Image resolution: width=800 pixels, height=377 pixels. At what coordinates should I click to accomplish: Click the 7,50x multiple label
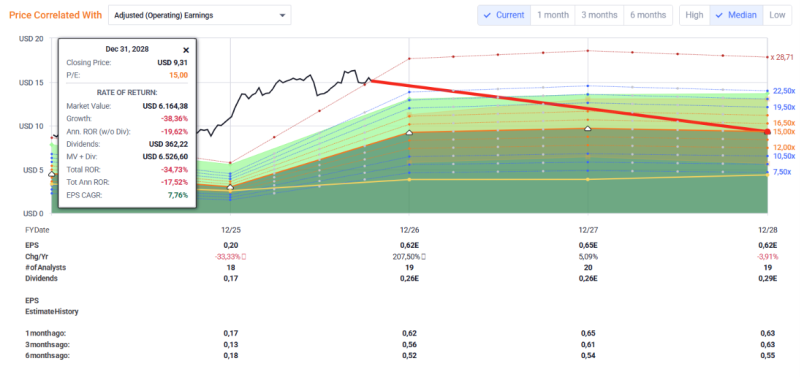coord(783,172)
